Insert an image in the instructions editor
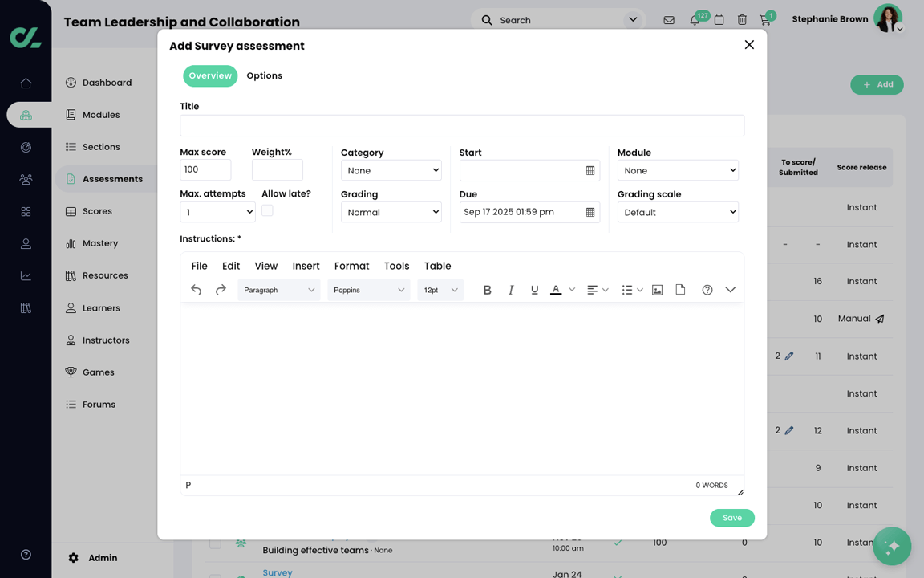Viewport: 924px width, 578px height. (x=657, y=290)
